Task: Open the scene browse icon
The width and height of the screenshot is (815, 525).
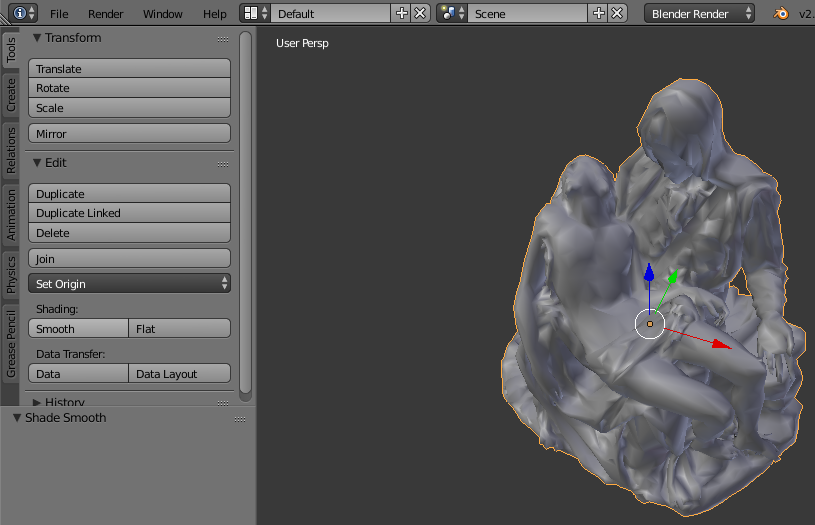Action: pos(452,13)
